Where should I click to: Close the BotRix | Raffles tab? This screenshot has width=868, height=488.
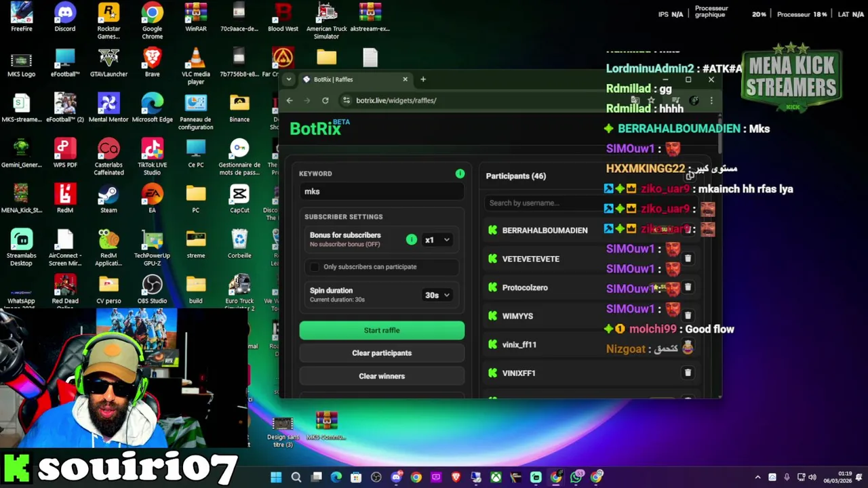[406, 79]
